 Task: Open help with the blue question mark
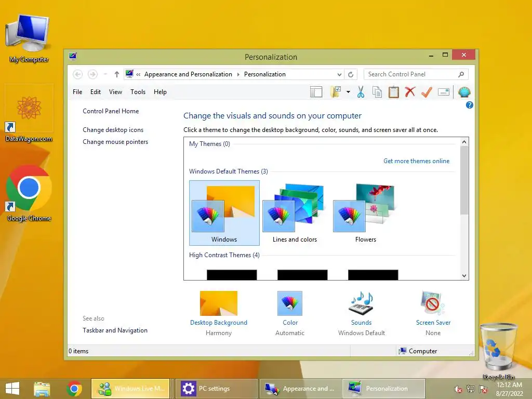click(x=469, y=105)
